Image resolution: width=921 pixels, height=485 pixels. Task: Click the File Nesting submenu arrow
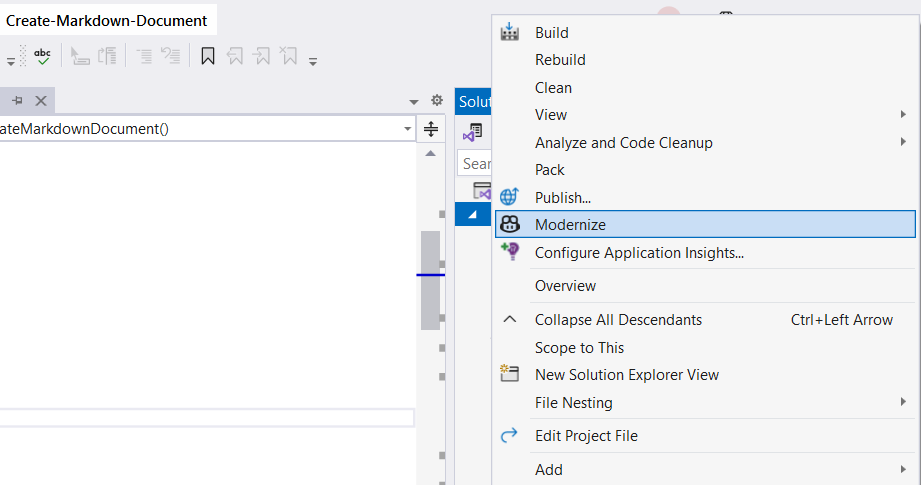[x=903, y=402]
